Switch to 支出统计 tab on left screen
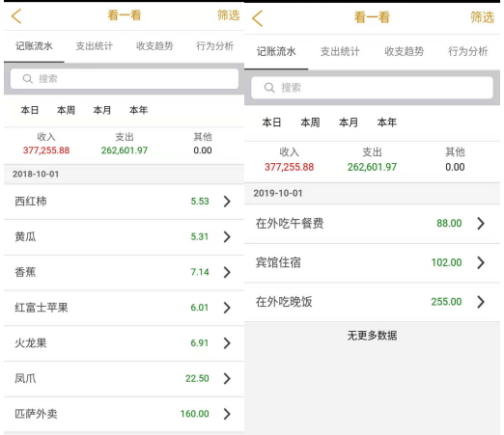Screen dimensions: 504x435 coord(95,46)
